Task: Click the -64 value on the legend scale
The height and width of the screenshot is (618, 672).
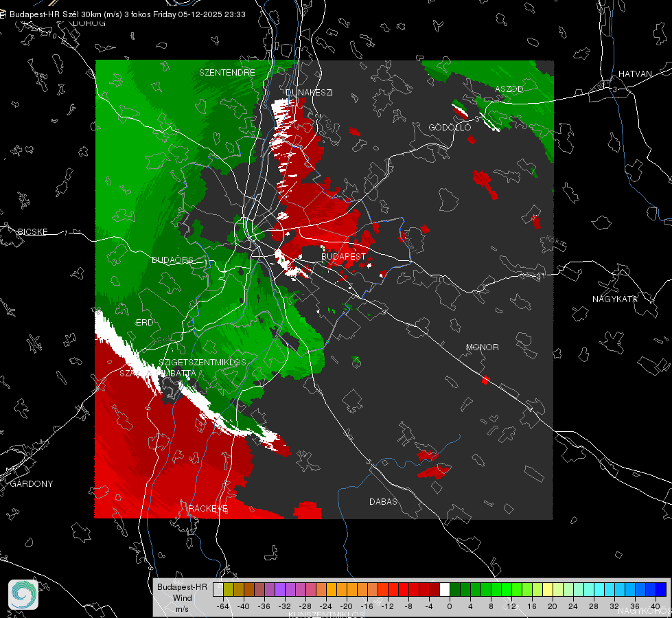Action: pos(223,607)
